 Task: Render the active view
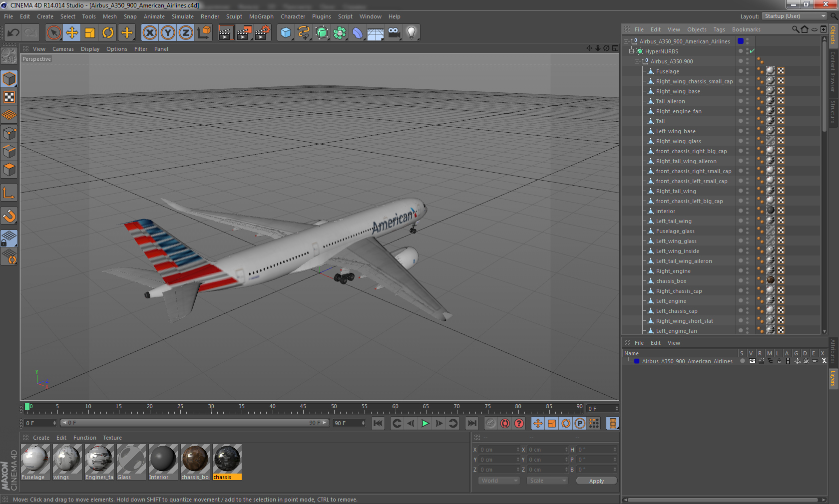pyautogui.click(x=226, y=33)
